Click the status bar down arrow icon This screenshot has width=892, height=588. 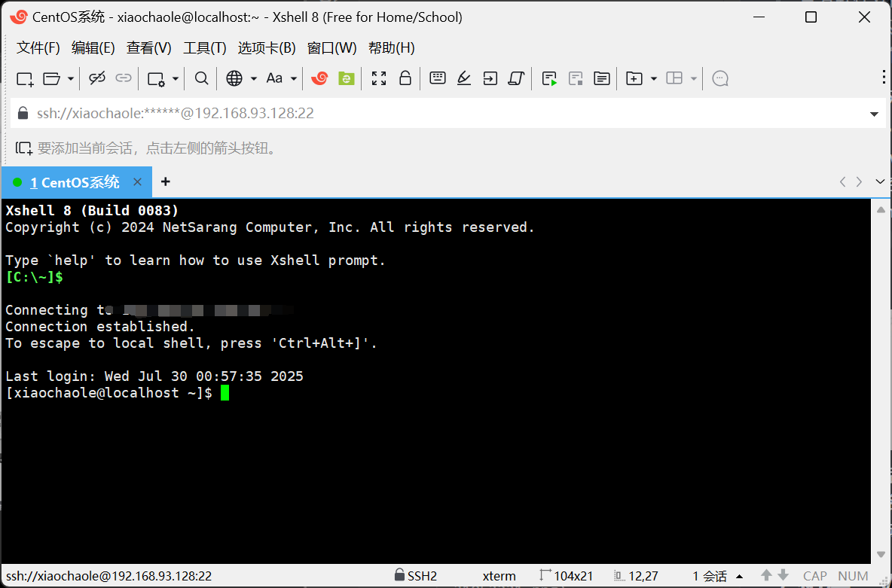coord(784,575)
